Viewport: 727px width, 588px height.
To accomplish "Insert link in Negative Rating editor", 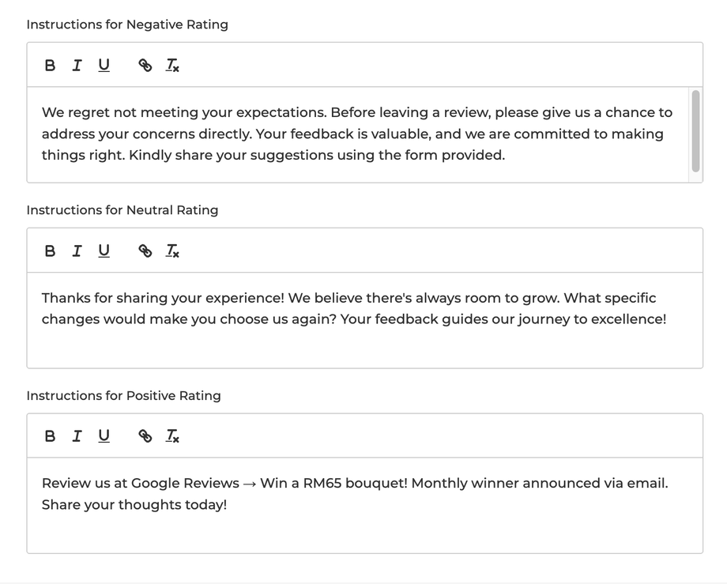I will [x=145, y=66].
